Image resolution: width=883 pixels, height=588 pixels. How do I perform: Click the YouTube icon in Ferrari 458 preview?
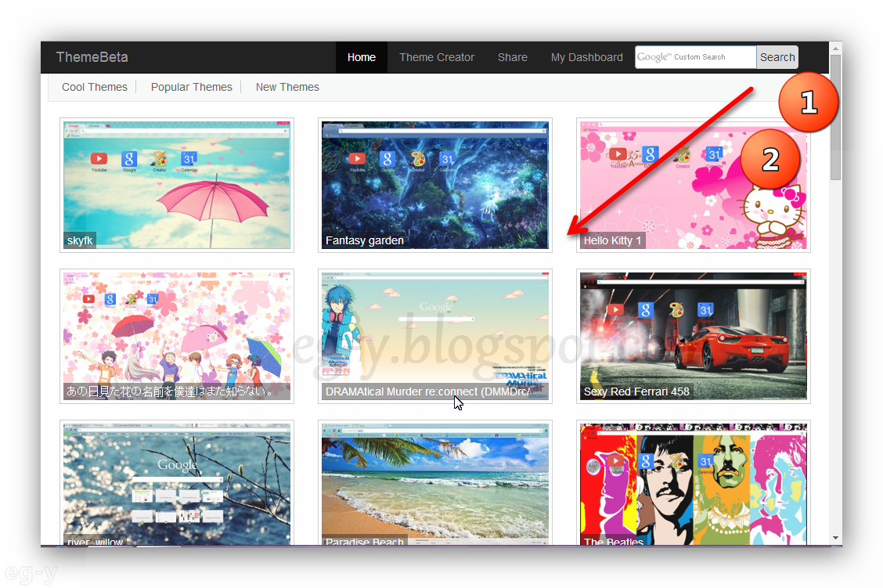pyautogui.click(x=615, y=310)
